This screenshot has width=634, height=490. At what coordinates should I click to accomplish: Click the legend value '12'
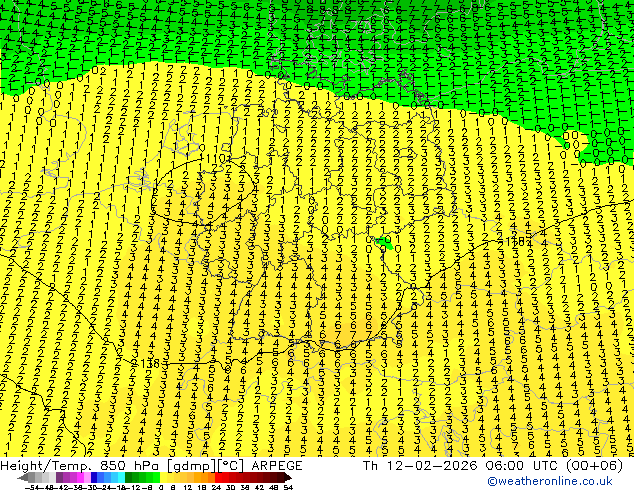pos(188,487)
